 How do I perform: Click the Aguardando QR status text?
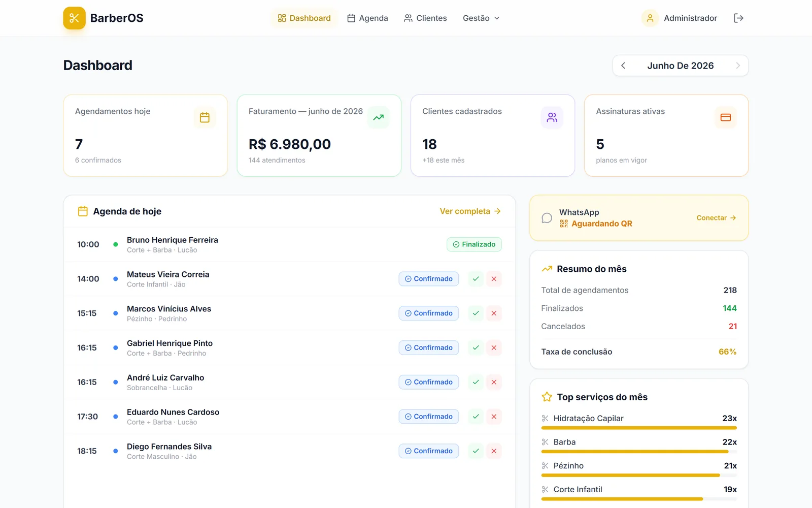pyautogui.click(x=602, y=224)
